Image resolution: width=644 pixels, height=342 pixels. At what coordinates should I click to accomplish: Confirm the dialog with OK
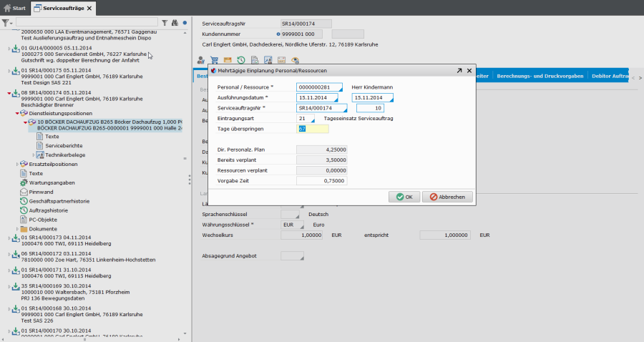tap(404, 197)
